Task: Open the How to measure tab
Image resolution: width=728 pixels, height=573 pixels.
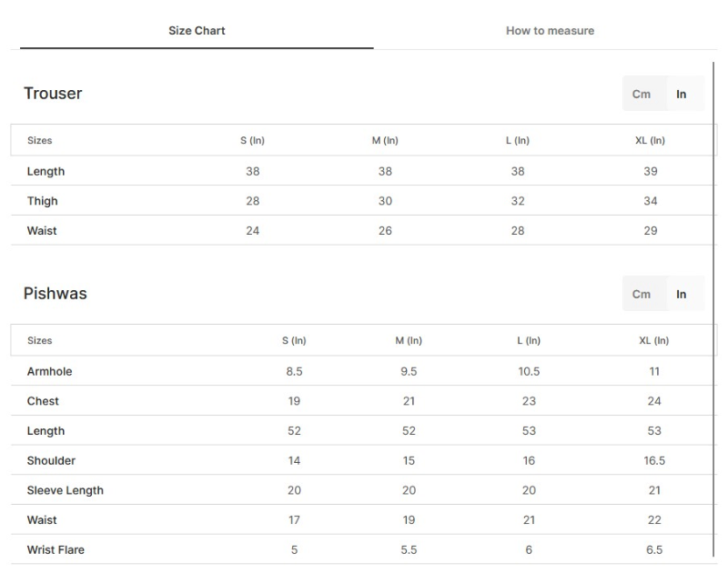Action: click(550, 31)
